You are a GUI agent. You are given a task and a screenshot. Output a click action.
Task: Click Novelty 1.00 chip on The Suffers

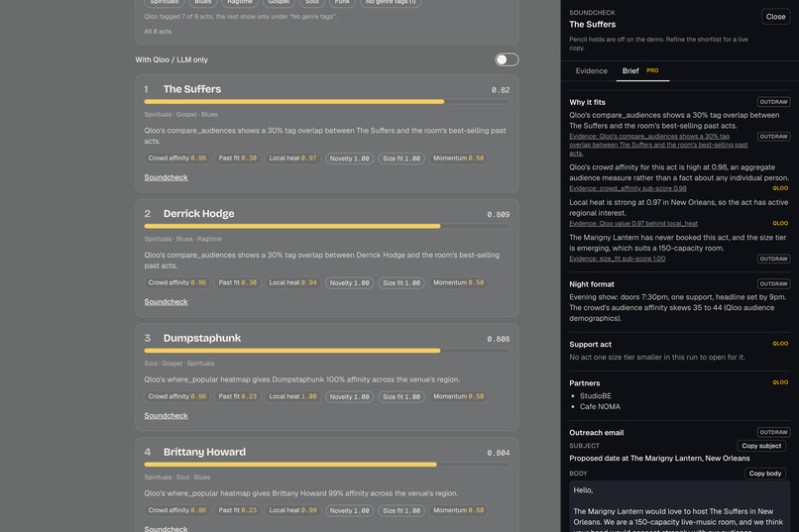coord(350,159)
